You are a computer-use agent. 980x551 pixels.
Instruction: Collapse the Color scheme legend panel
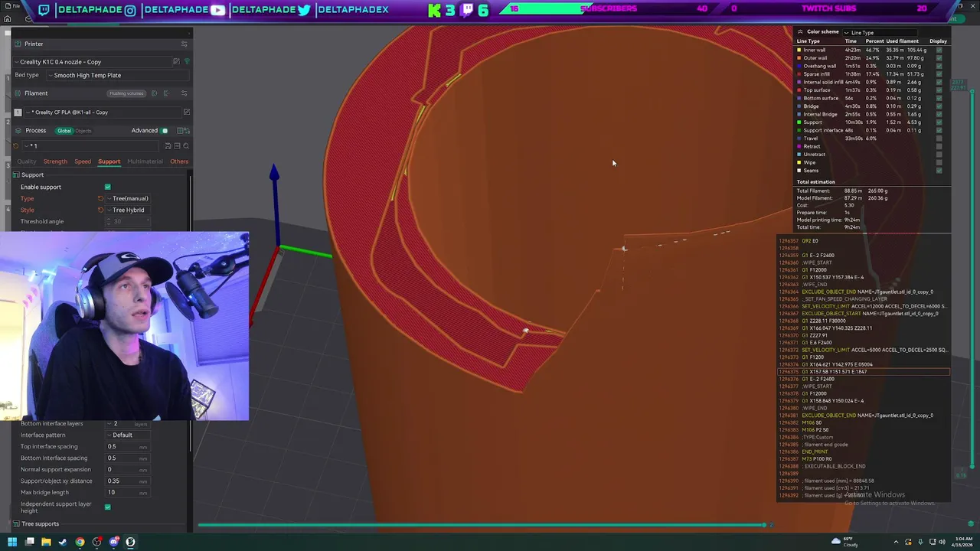[800, 32]
